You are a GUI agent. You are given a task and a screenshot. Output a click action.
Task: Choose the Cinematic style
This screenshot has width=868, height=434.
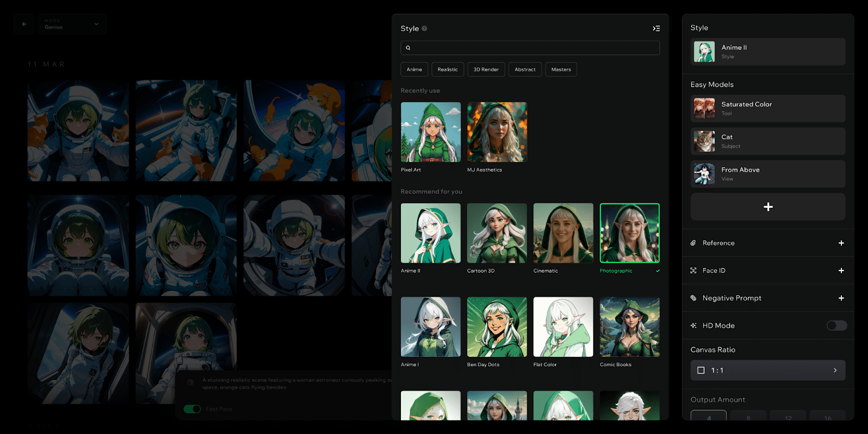tap(563, 233)
